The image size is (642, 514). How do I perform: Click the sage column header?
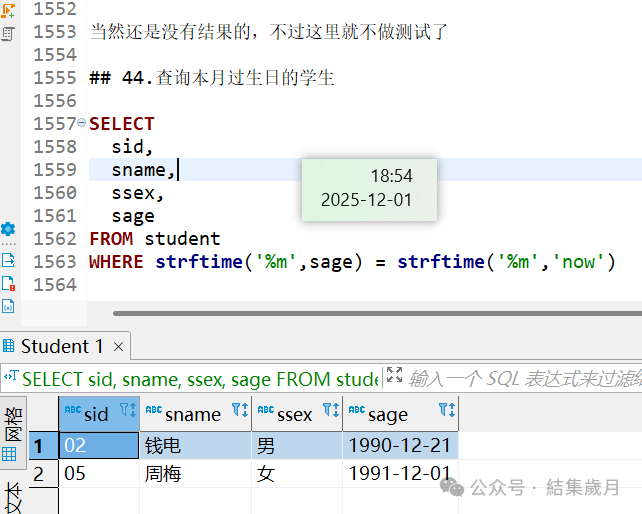400,414
